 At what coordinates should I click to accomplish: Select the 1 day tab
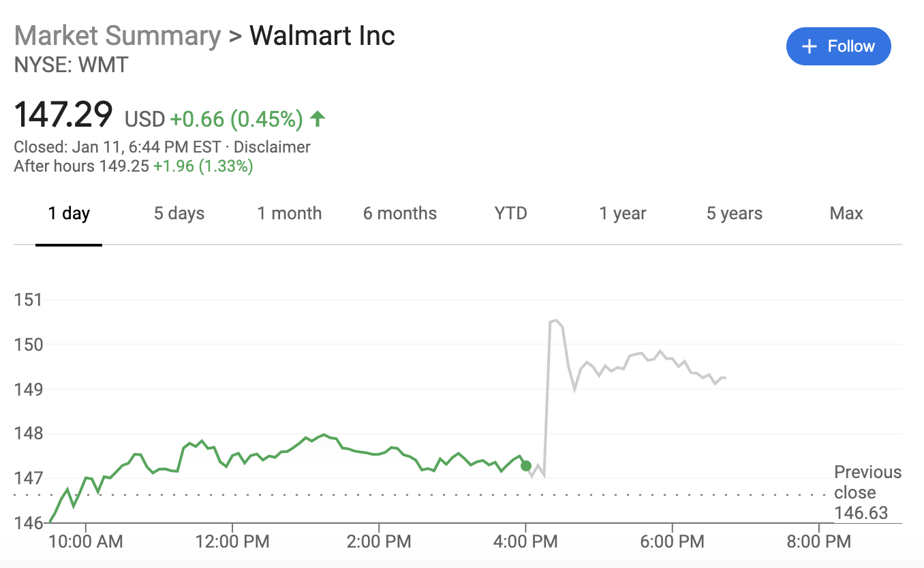point(69,213)
